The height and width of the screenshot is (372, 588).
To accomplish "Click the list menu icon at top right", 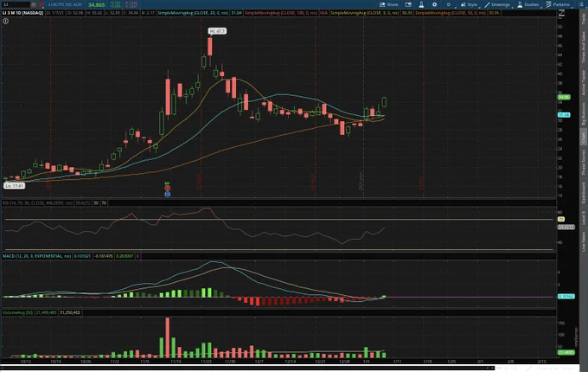I will coord(582,4).
